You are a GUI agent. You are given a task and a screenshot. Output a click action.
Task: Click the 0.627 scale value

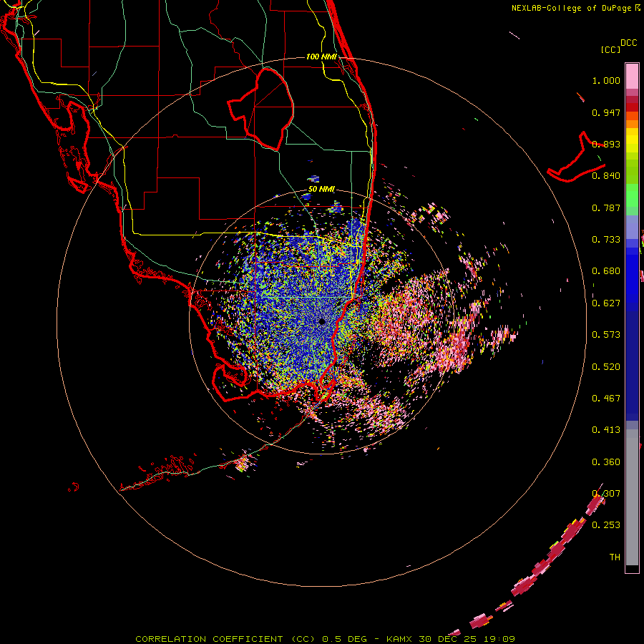point(606,303)
